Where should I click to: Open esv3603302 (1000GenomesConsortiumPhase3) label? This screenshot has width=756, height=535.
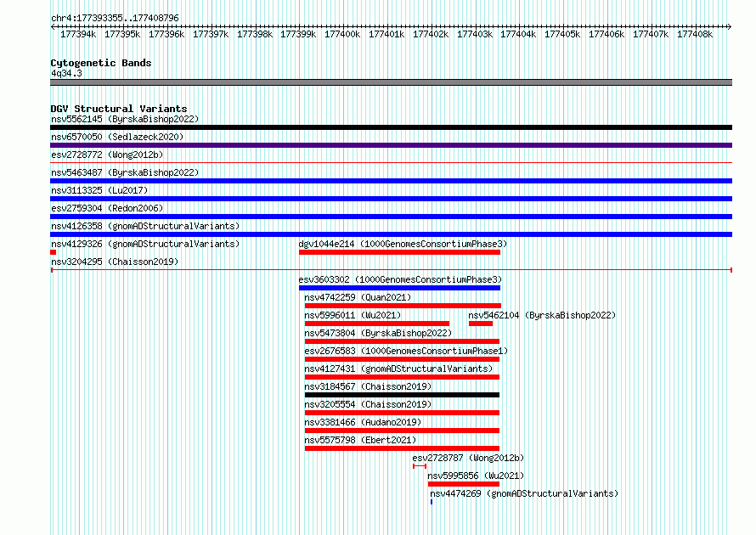(400, 279)
